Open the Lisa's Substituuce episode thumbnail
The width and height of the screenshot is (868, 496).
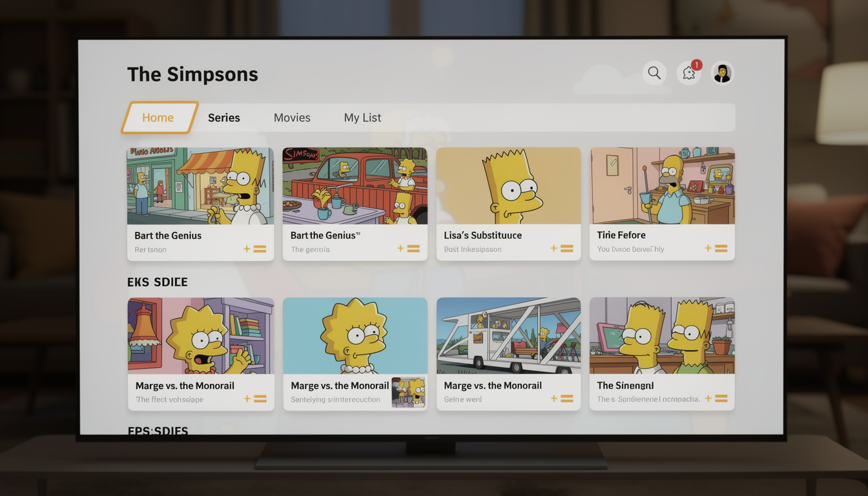[x=508, y=185]
